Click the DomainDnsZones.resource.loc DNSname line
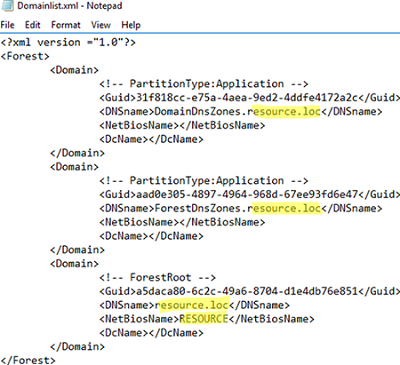This screenshot has height=365, width=400. [x=241, y=111]
